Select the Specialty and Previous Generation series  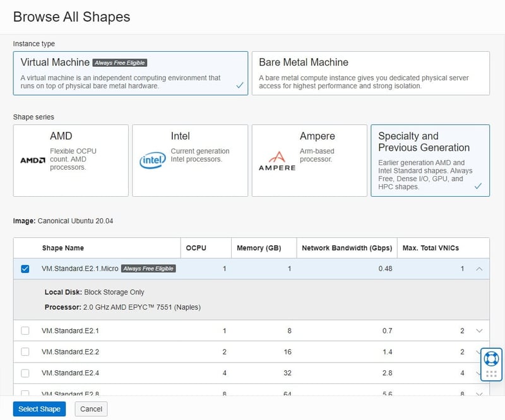point(430,160)
